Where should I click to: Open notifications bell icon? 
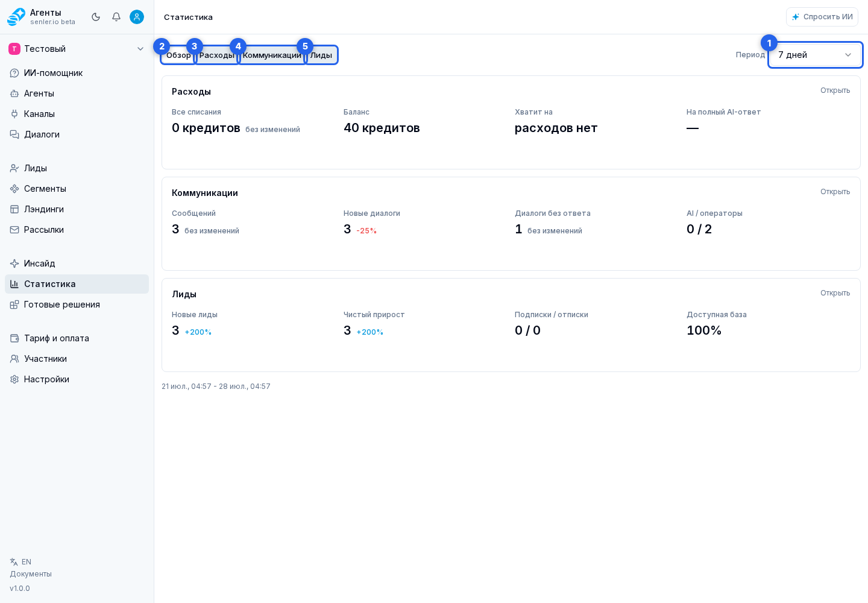point(116,17)
